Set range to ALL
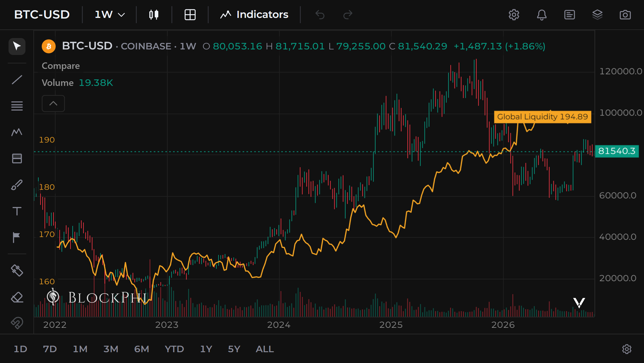 (x=265, y=349)
